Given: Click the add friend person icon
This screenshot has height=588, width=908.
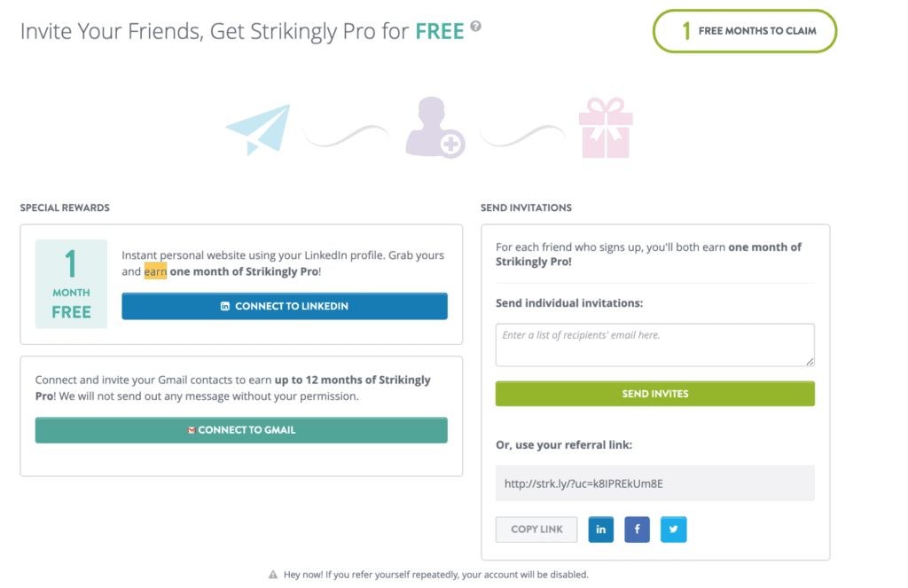Looking at the screenshot, I should 434,129.
